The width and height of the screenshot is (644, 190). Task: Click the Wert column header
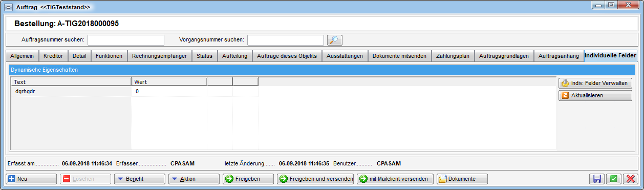169,81
